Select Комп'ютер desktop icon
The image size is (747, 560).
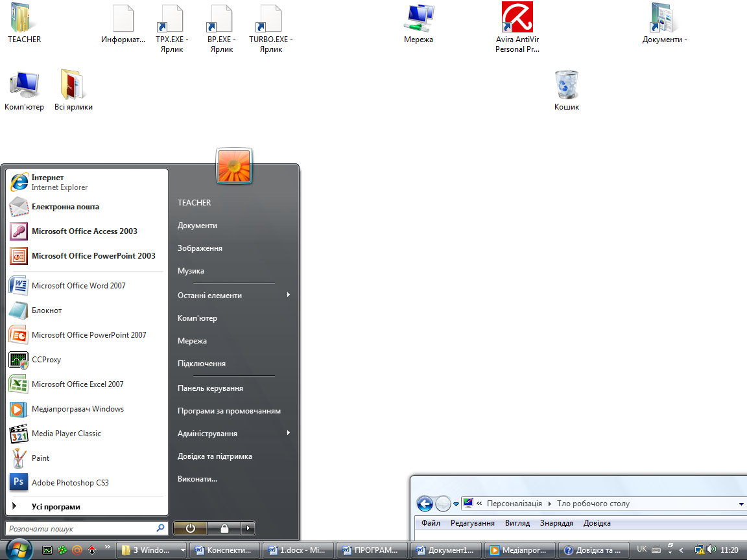point(24,91)
